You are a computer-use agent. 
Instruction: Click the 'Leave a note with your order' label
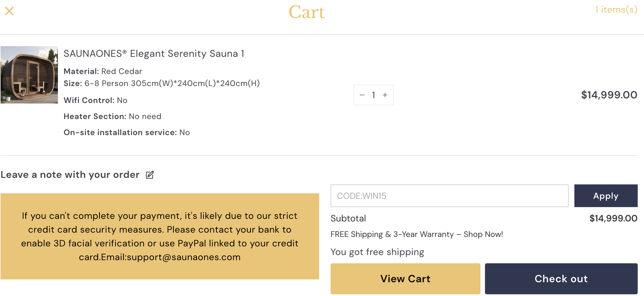(70, 175)
